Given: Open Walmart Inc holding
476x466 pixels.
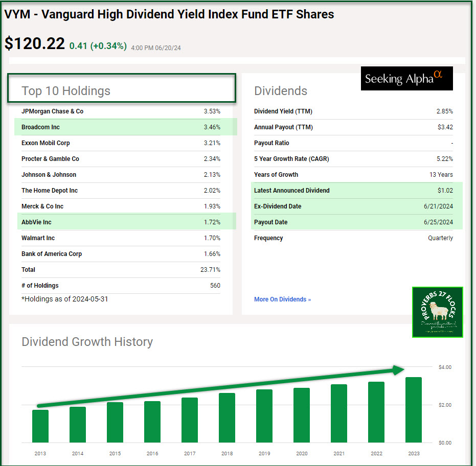Looking at the screenshot, I should (x=38, y=238).
